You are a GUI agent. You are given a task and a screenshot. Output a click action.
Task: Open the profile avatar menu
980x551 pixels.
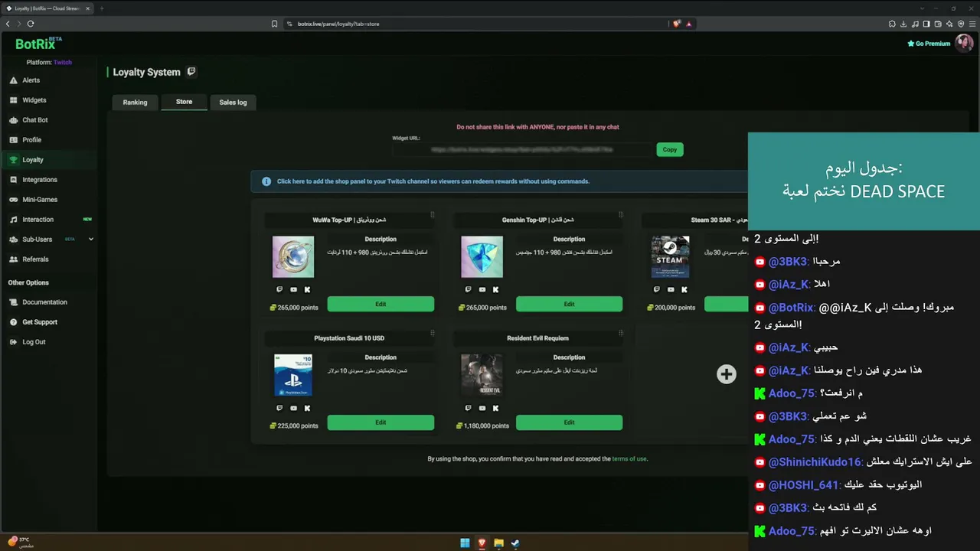(964, 44)
